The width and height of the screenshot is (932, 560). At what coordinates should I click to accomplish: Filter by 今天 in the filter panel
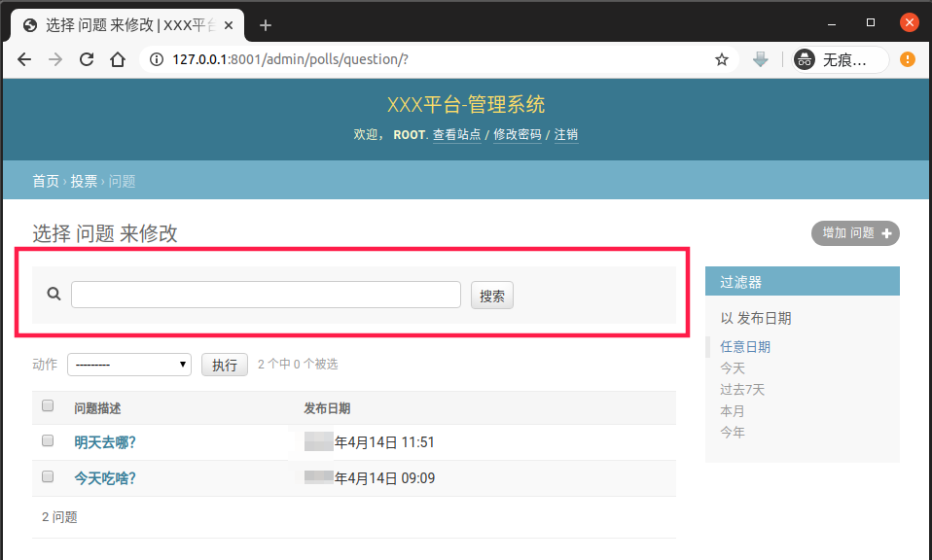pos(733,368)
